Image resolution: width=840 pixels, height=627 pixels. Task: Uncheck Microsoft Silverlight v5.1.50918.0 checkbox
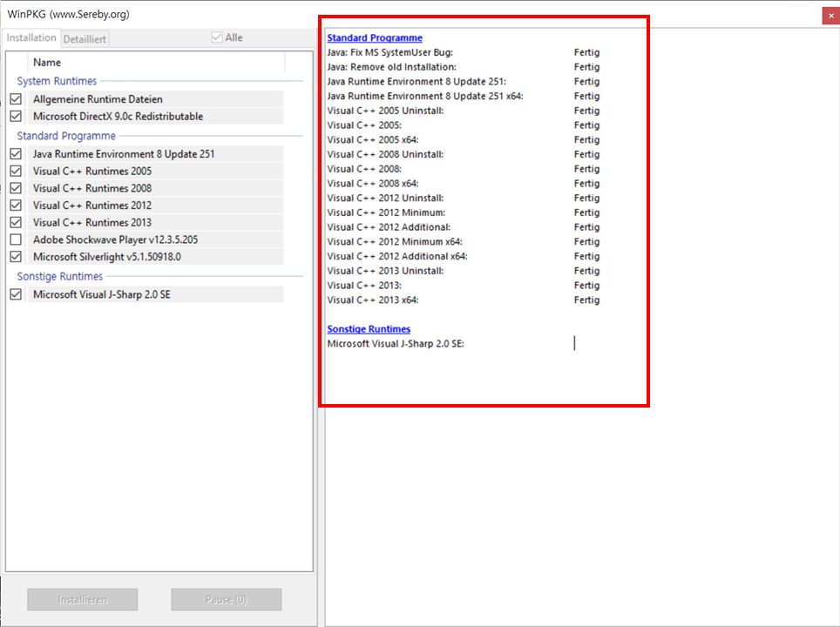(16, 257)
